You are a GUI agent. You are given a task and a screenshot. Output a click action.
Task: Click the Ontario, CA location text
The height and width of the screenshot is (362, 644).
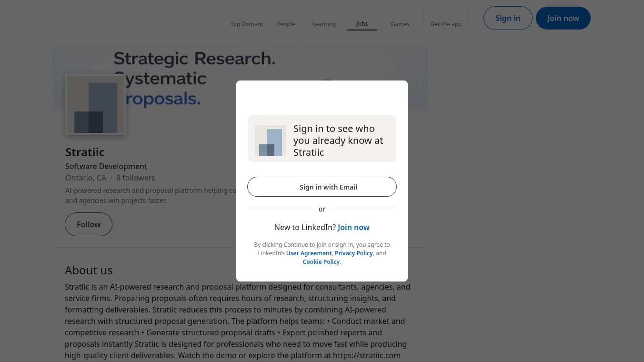coord(86,178)
